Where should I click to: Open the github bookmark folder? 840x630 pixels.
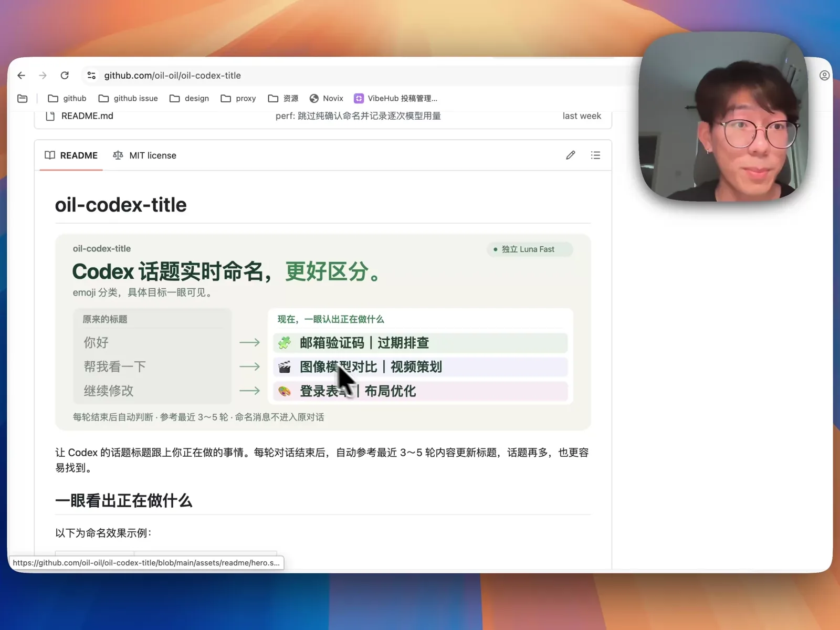[x=67, y=99]
